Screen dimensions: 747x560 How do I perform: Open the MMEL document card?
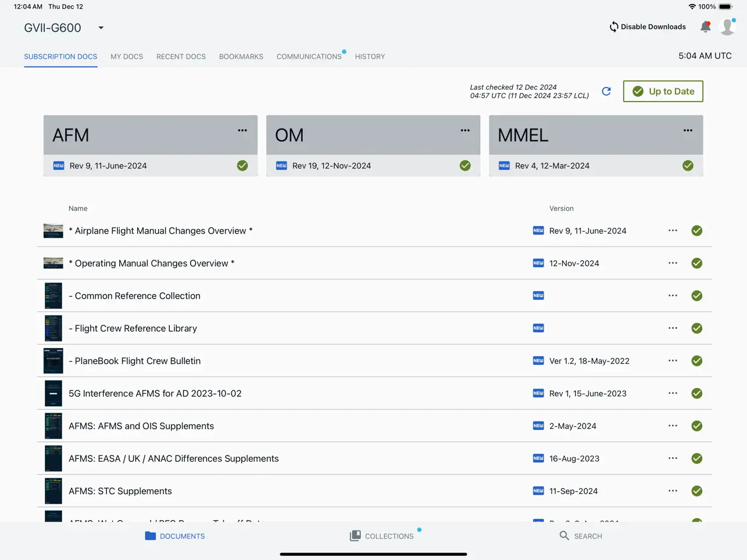[x=596, y=146]
